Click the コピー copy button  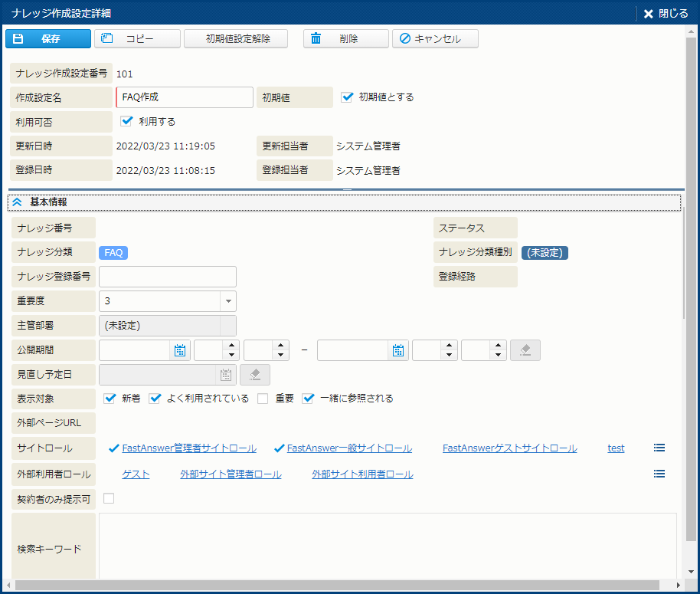pyautogui.click(x=137, y=39)
